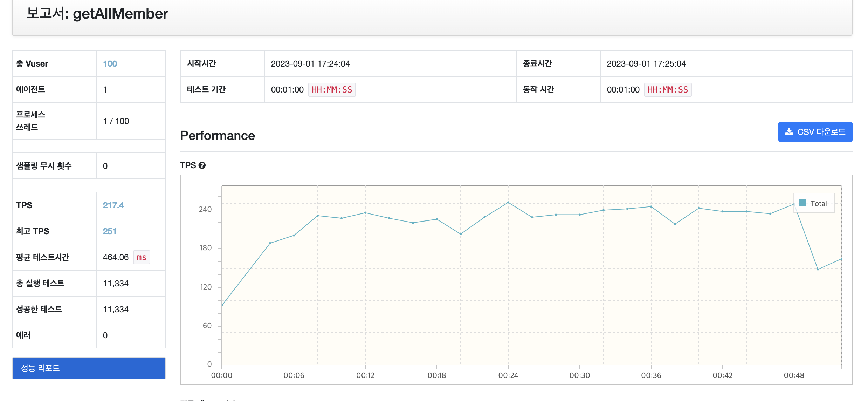Click the chart low point near 00:50
This screenshot has height=401, width=868.
818,269
